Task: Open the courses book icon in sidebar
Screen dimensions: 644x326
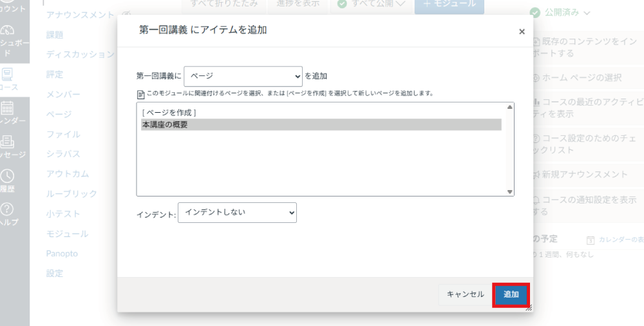Action: [7, 74]
